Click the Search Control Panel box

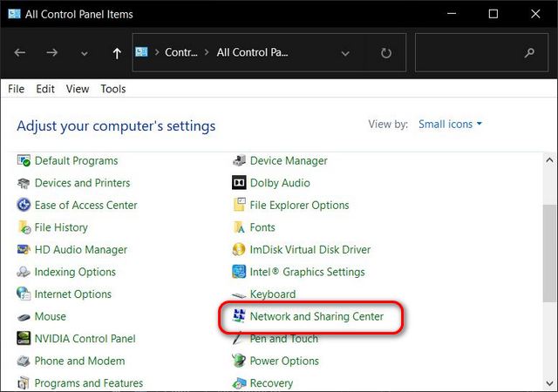coord(471,53)
